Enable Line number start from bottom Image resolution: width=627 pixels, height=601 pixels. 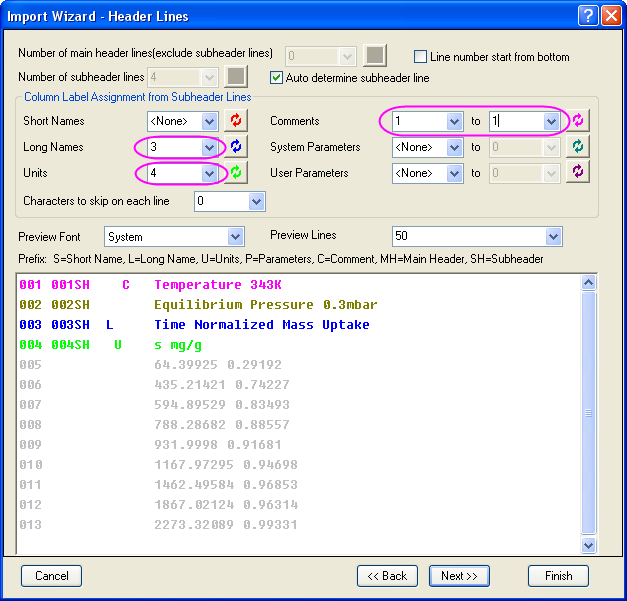(421, 57)
